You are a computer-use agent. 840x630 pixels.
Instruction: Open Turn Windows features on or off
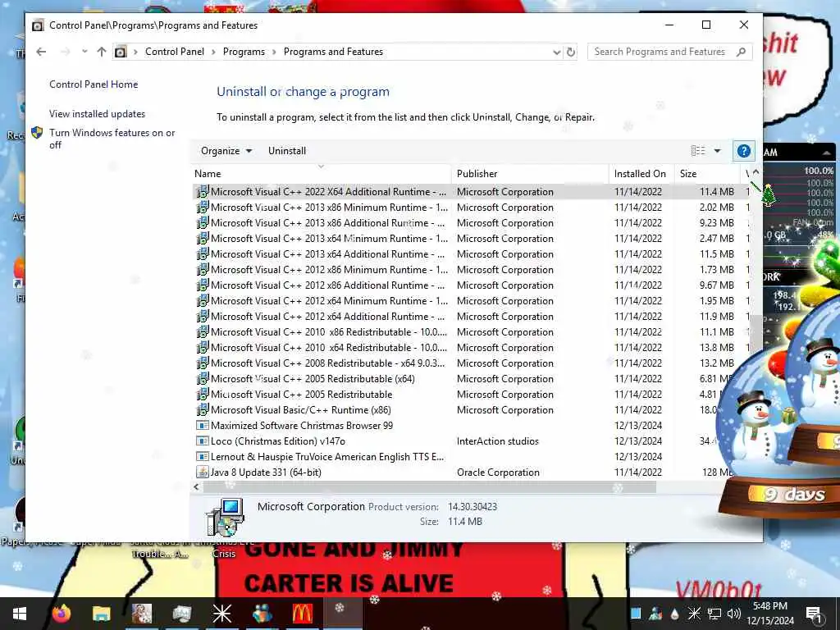pyautogui.click(x=112, y=138)
